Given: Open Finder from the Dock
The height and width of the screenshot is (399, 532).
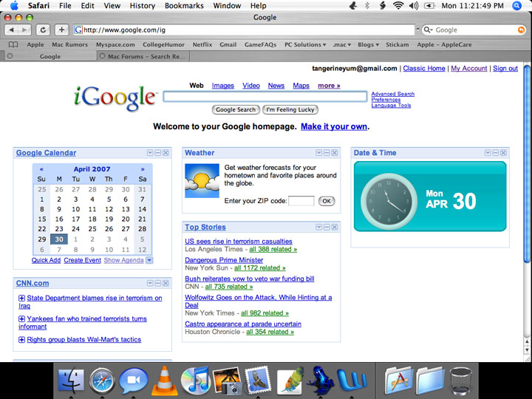Looking at the screenshot, I should (71, 379).
